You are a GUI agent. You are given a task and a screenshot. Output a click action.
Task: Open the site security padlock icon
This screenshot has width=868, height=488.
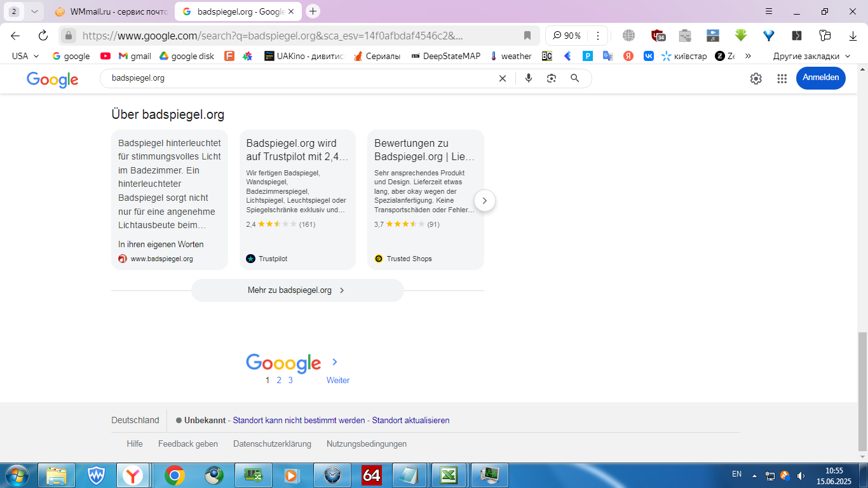tap(69, 36)
